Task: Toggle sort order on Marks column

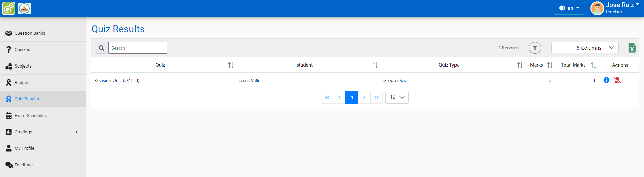Action: click(550, 65)
